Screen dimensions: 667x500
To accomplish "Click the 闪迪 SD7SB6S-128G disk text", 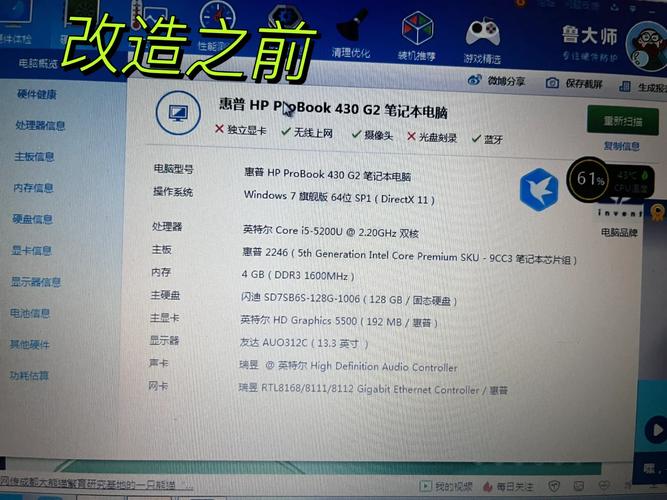I will click(x=349, y=299).
